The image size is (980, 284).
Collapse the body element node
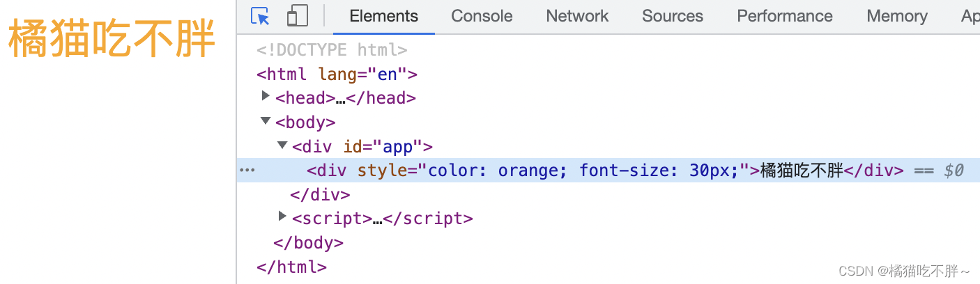tap(266, 121)
